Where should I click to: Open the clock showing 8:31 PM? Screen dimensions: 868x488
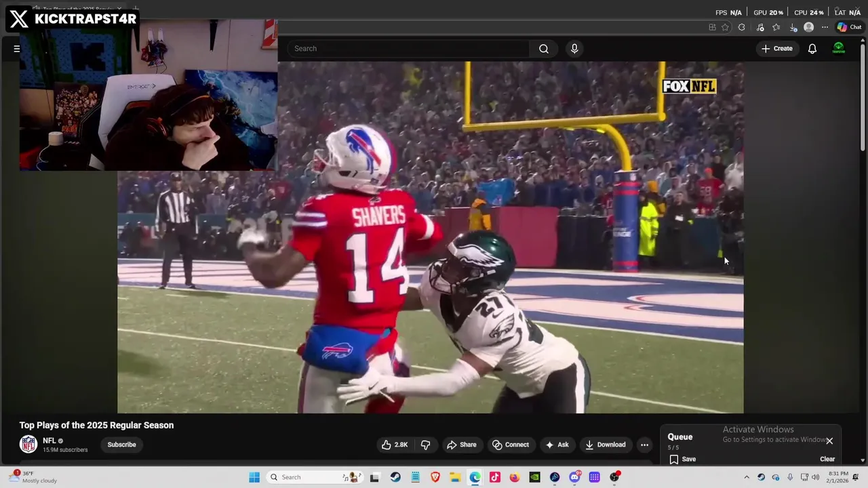pos(838,477)
